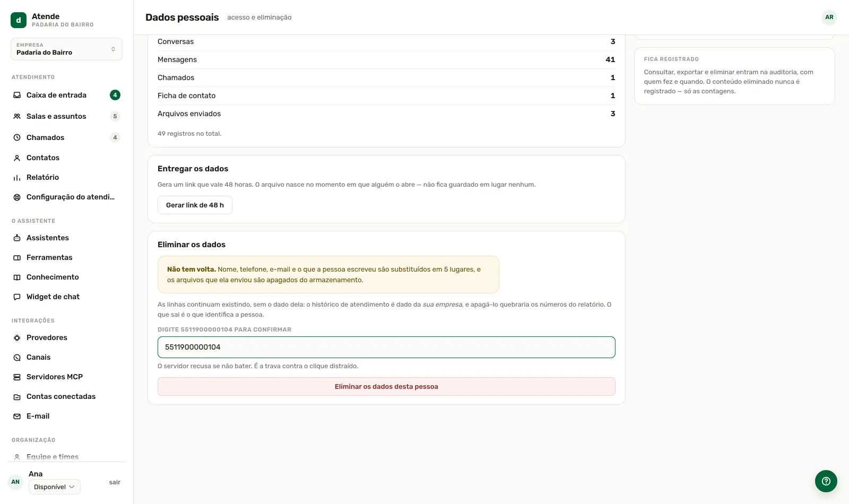Image resolution: width=849 pixels, height=504 pixels.
Task: Click the Conhecimento book icon
Action: click(x=17, y=277)
